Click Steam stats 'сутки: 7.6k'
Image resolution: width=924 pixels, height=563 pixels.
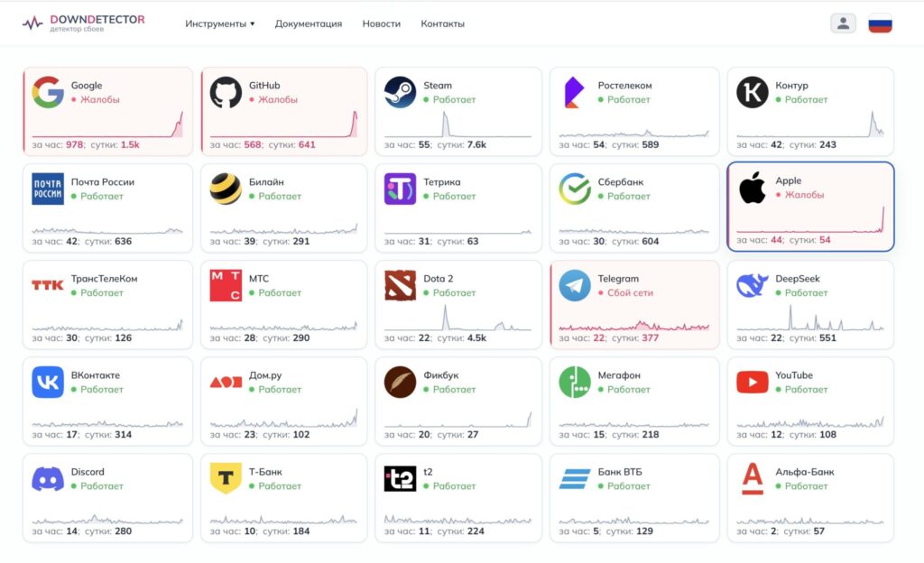click(x=461, y=145)
